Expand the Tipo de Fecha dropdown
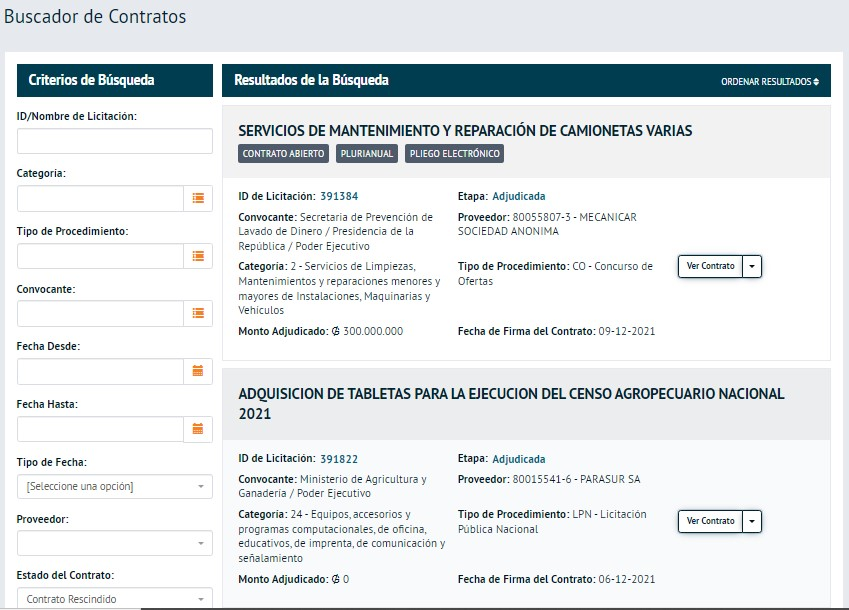 click(115, 487)
